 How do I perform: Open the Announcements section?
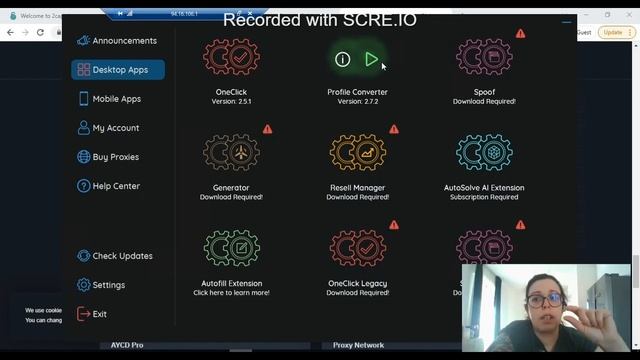click(118, 41)
